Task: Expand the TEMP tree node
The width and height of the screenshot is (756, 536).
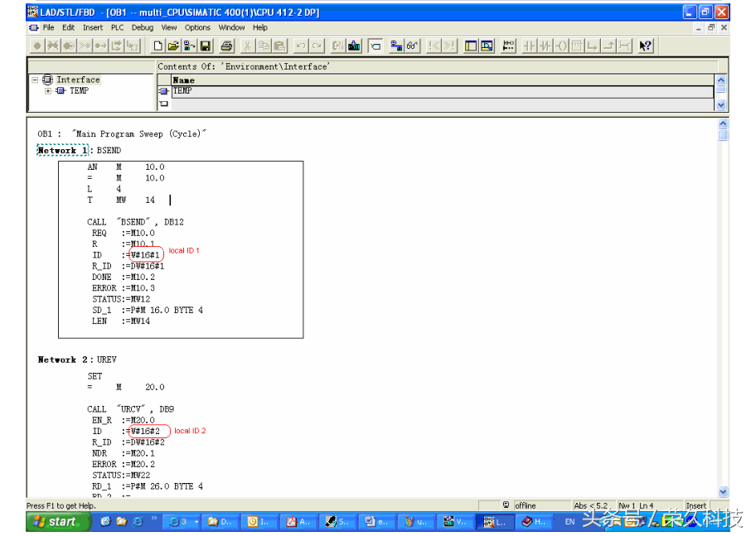Action: coord(48,90)
